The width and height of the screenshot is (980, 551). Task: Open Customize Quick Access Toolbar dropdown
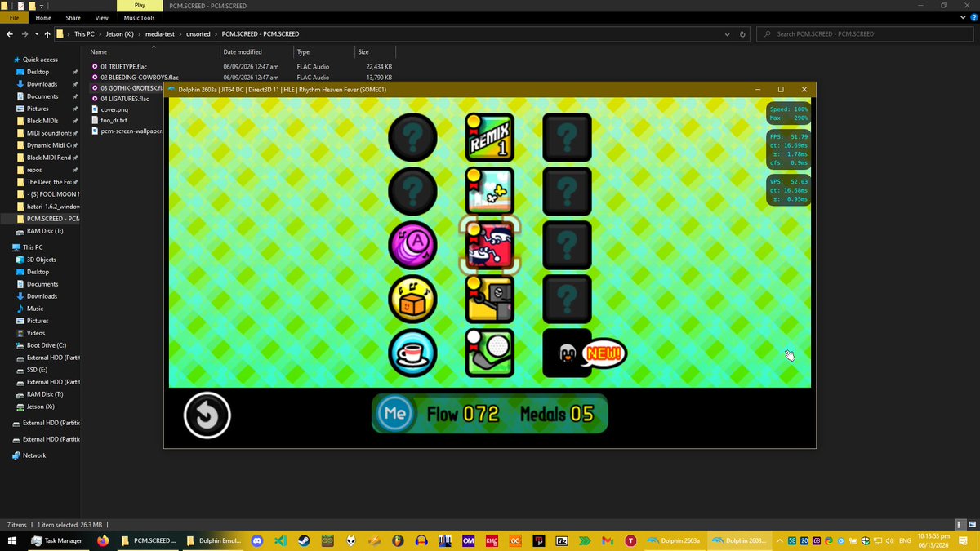[x=42, y=5]
